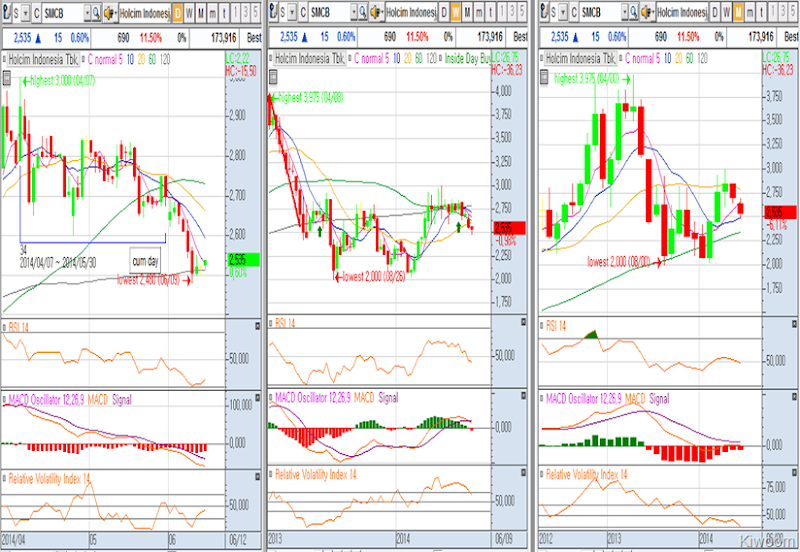Click red 2,535 price tag on monthly chart axis
800x552 pixels.
tap(780, 212)
